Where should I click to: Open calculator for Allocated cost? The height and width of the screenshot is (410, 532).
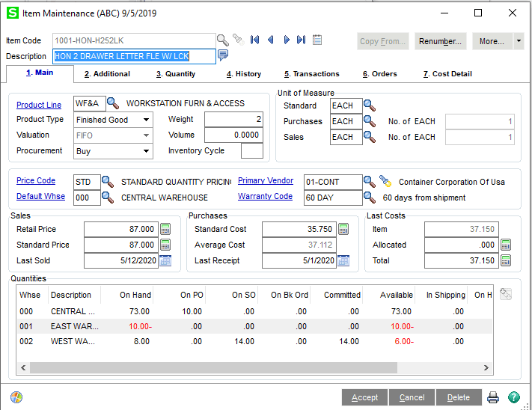(506, 245)
